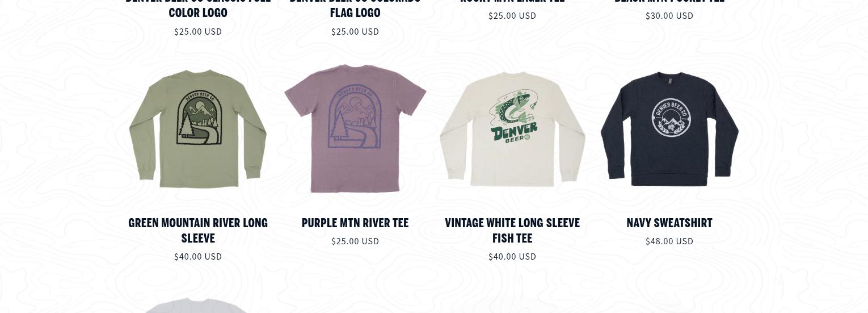
Task: Select the $25.00 USD Purple Mtn tee price
Action: tap(355, 241)
